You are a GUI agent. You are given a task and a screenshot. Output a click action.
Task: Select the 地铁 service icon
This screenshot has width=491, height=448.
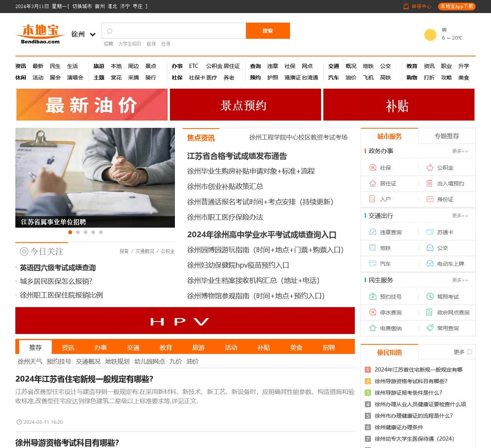(x=372, y=248)
